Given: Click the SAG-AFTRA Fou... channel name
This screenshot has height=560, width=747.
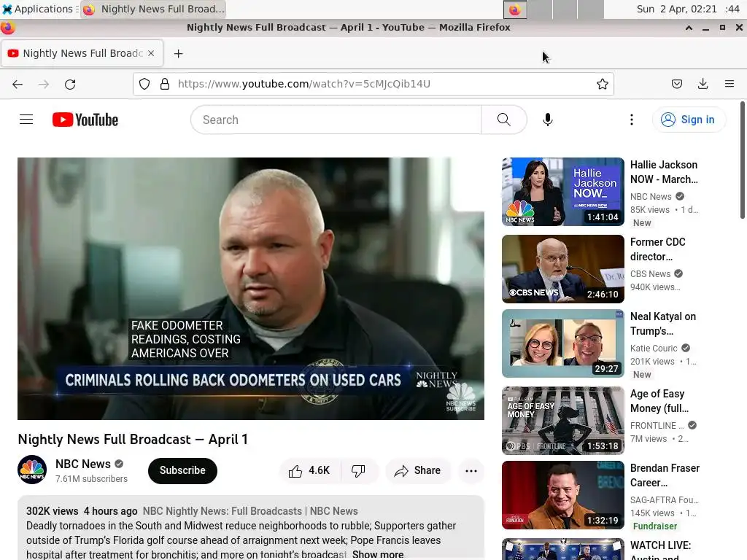Looking at the screenshot, I should pyautogui.click(x=664, y=500).
